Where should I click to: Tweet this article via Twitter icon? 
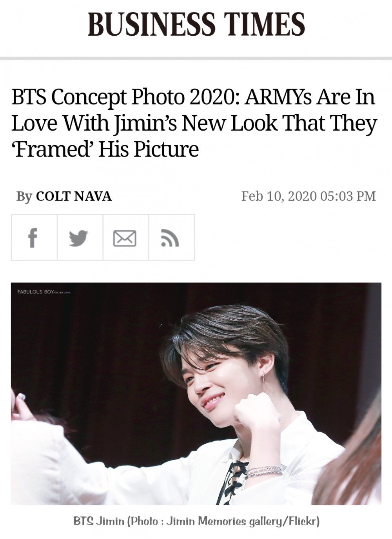click(x=80, y=237)
